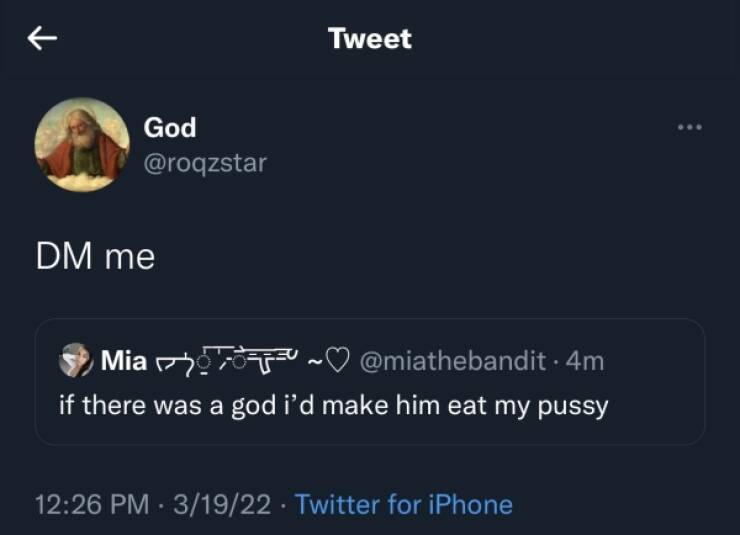Viewport: 740px width, 535px height.
Task: Open the @roqzstar handle
Action: (x=205, y=161)
